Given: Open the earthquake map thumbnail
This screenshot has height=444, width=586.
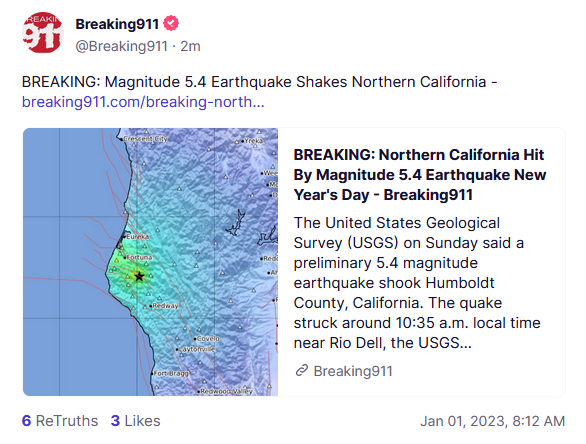Looking at the screenshot, I should coord(150,262).
